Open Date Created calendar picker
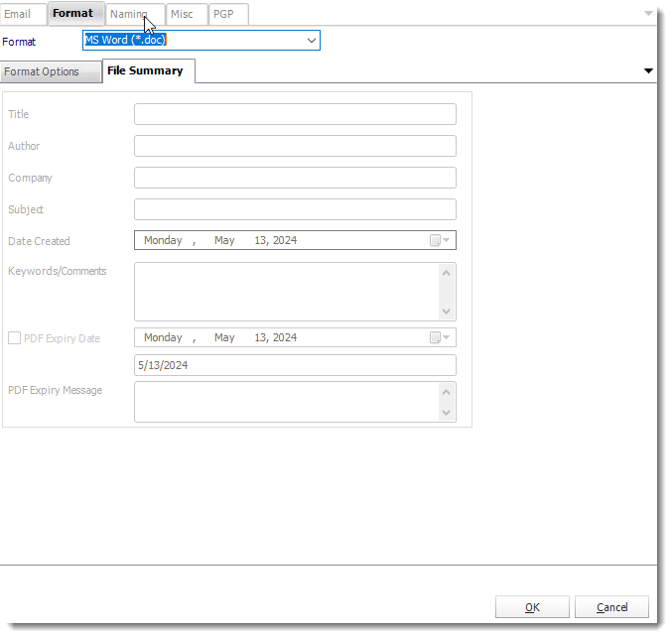The image size is (672, 638). [440, 240]
